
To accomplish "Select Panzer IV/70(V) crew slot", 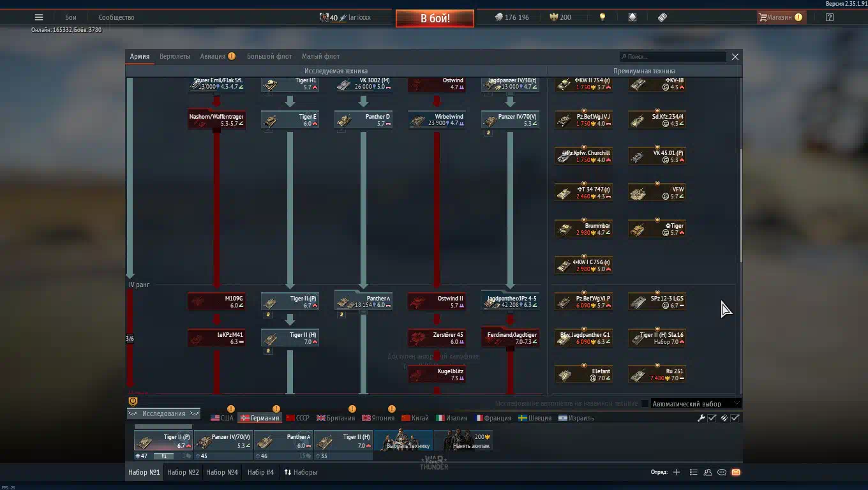I will pos(223,441).
